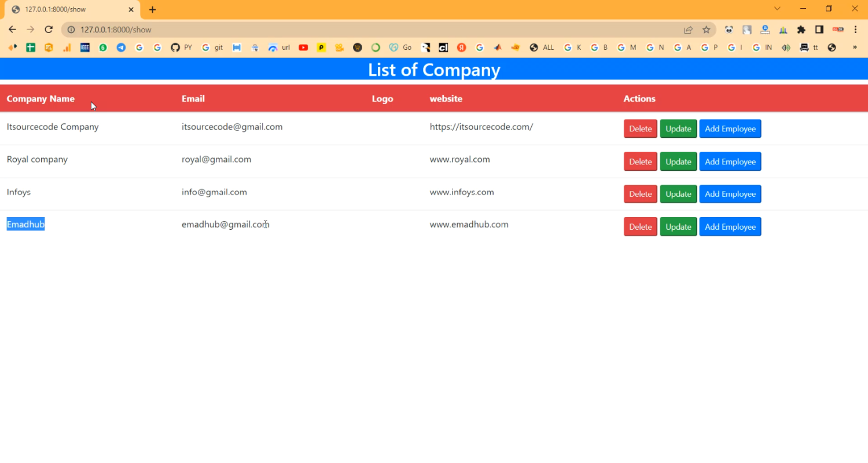Click the share page icon in address bar

[688, 30]
